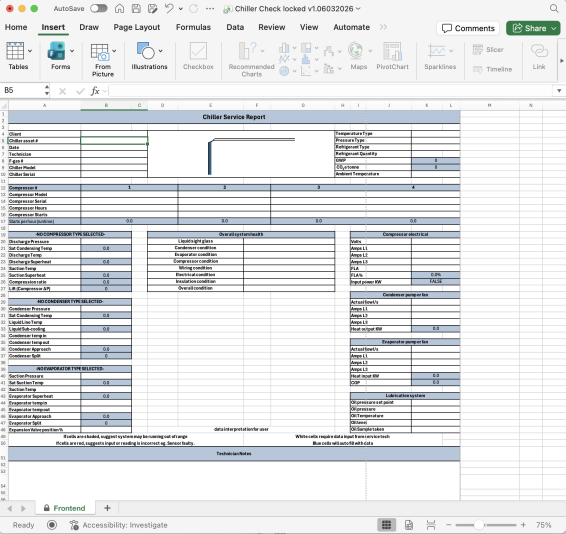566x534 pixels.
Task: Click the insert function fx icon
Action: 95,91
